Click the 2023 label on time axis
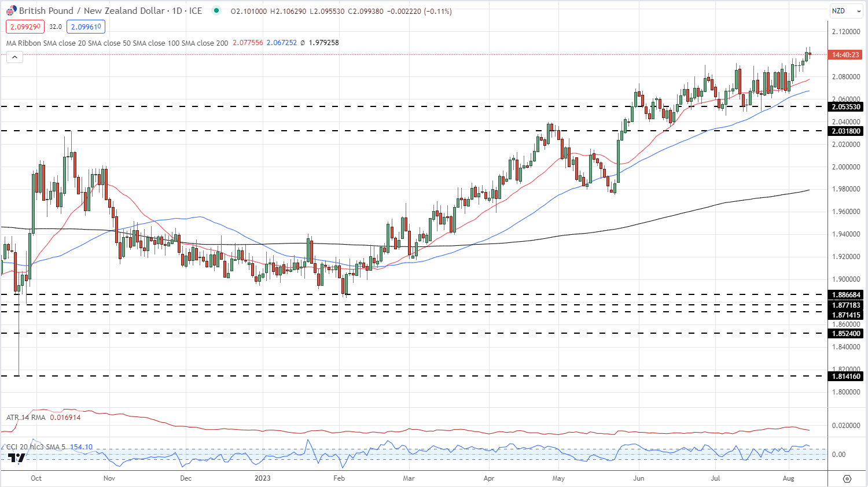Viewport: 868px width, 487px height. pyautogui.click(x=263, y=478)
